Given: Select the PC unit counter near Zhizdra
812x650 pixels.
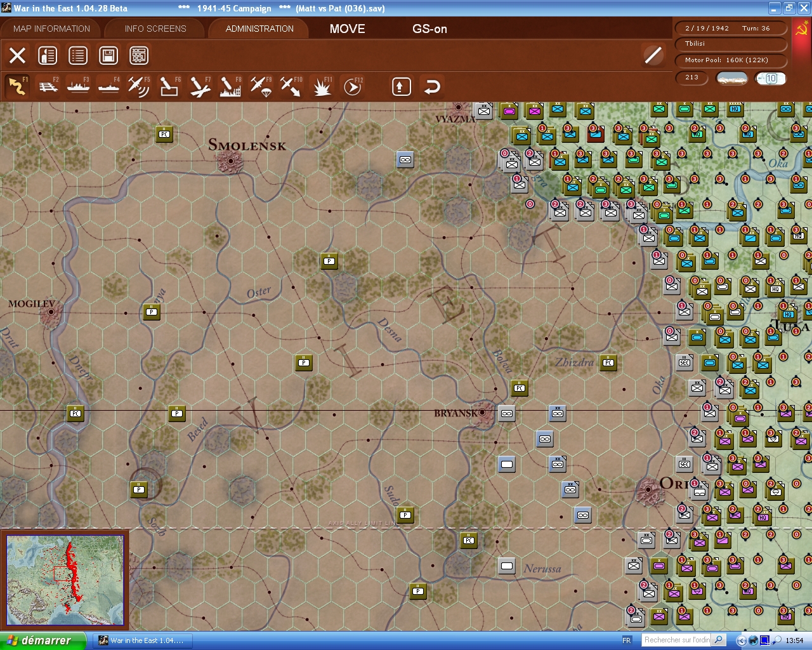Looking at the screenshot, I should click(608, 362).
